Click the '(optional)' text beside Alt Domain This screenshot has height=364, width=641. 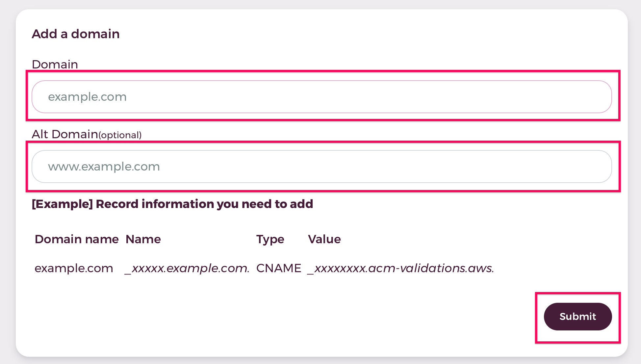pyautogui.click(x=120, y=135)
